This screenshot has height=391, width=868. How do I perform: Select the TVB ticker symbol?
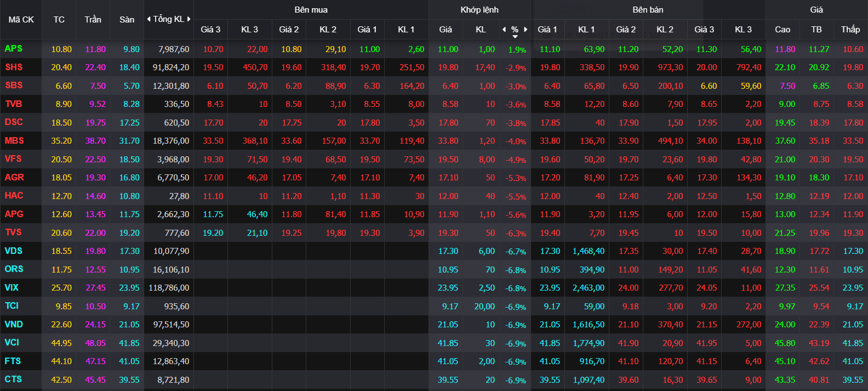tap(14, 104)
